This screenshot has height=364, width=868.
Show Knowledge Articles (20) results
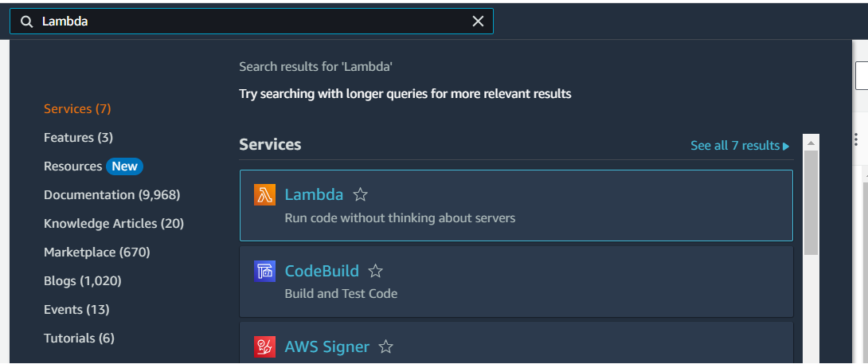pos(114,223)
